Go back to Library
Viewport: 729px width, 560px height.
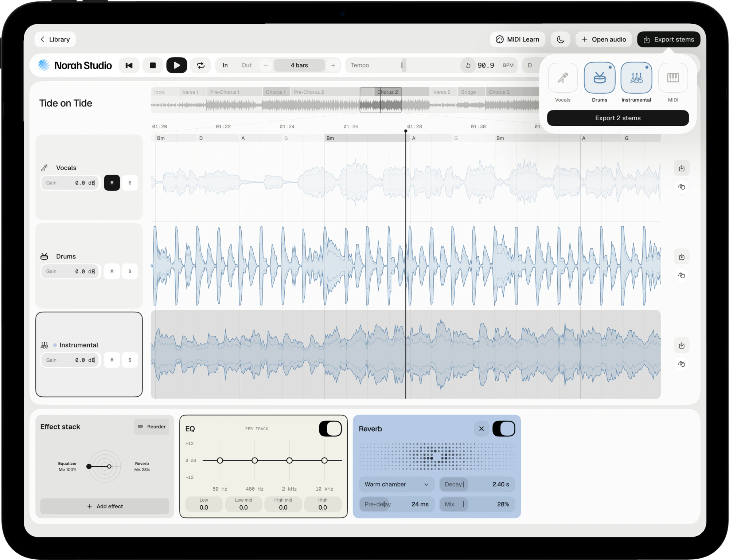pyautogui.click(x=55, y=39)
